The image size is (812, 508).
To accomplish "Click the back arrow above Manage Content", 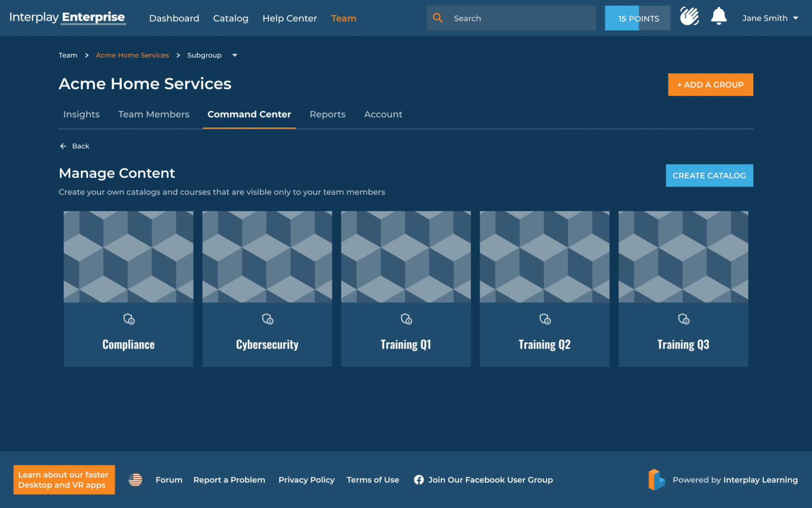I will coord(63,146).
